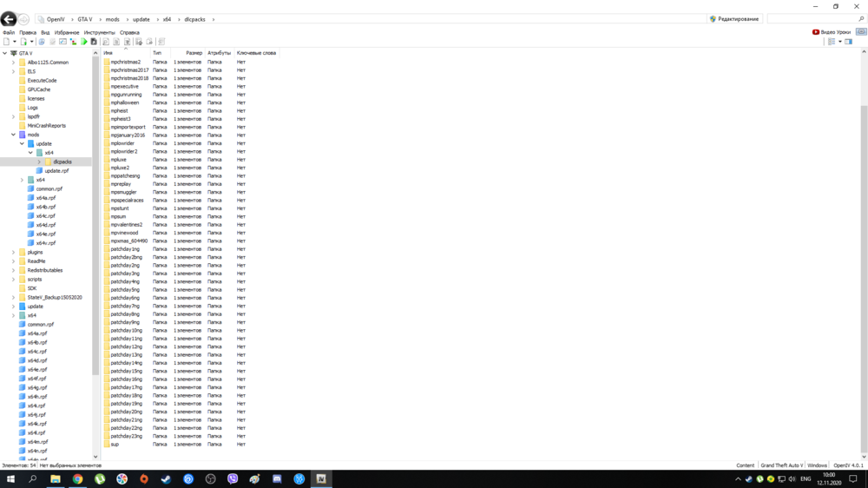Image resolution: width=868 pixels, height=488 pixels.
Task: Click the mods breadcrumb in address bar
Action: coord(112,19)
